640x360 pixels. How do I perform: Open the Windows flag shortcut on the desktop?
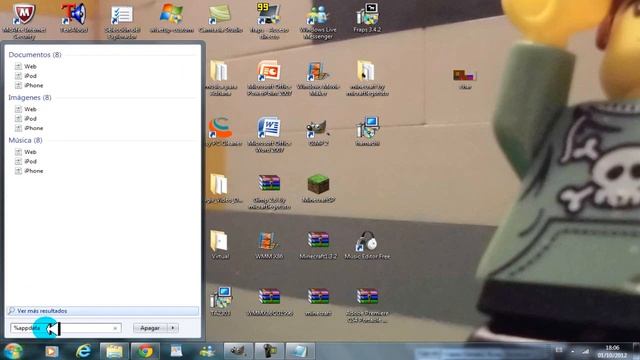point(171,18)
